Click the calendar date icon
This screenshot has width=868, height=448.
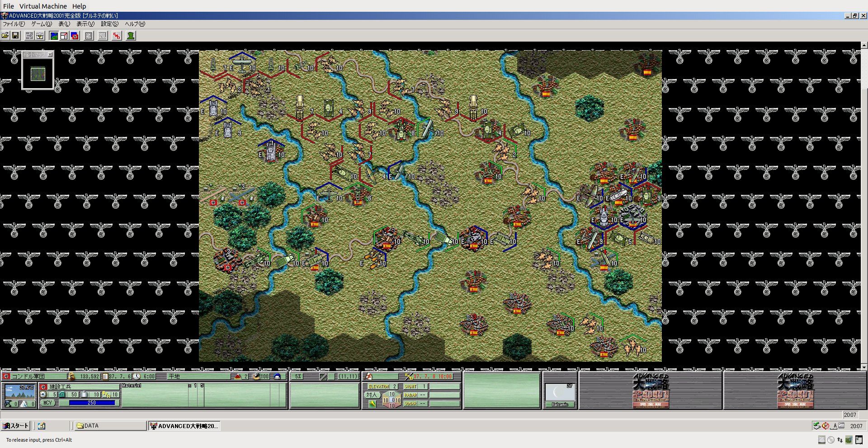[105, 376]
